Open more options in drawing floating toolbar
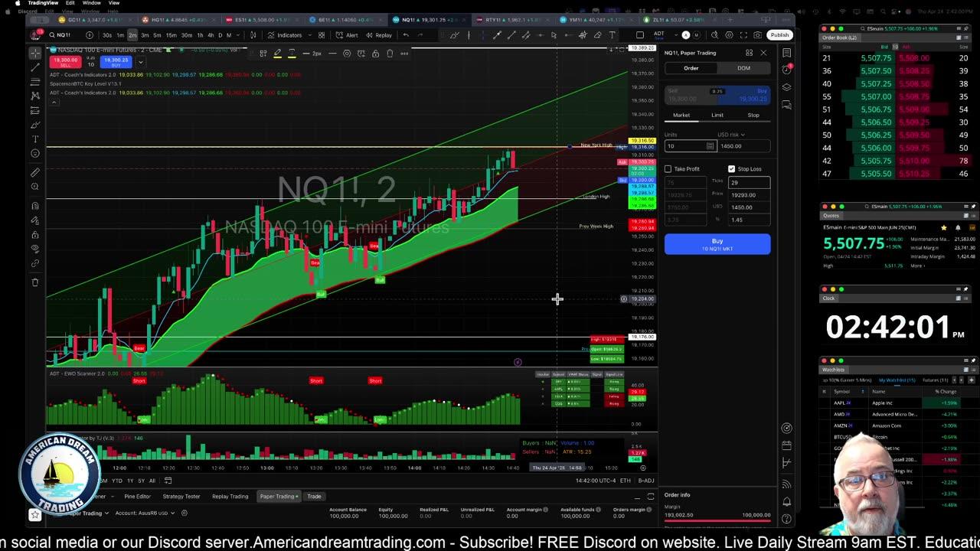The image size is (980, 551). click(x=404, y=54)
